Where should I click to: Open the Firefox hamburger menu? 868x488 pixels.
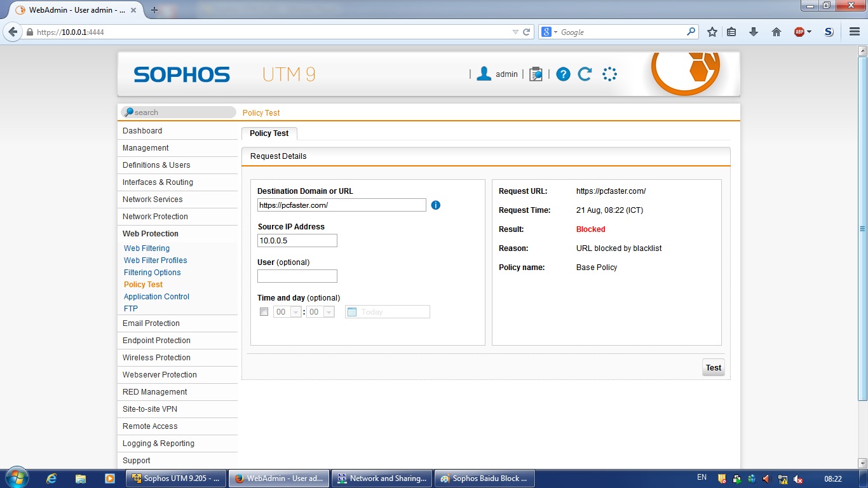[855, 32]
